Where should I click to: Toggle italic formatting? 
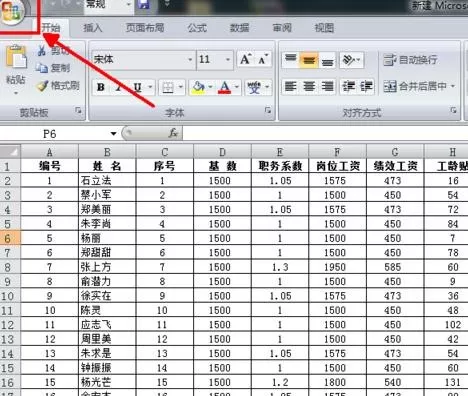[118, 87]
